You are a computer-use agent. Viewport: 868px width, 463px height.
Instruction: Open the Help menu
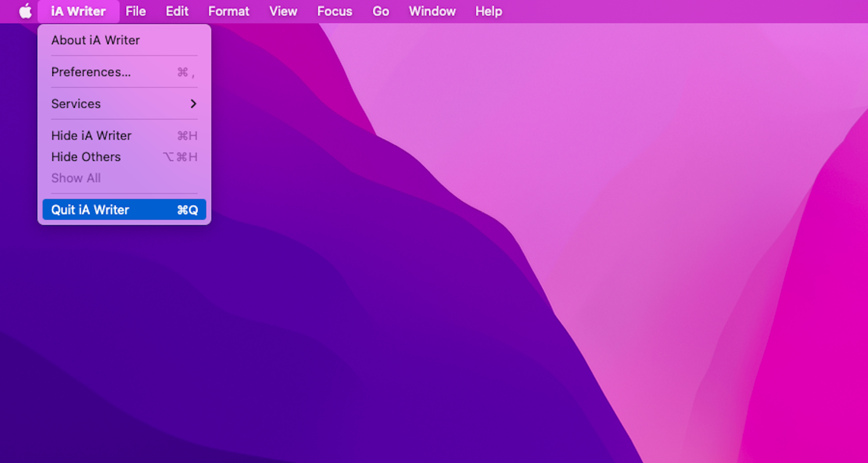pyautogui.click(x=488, y=11)
